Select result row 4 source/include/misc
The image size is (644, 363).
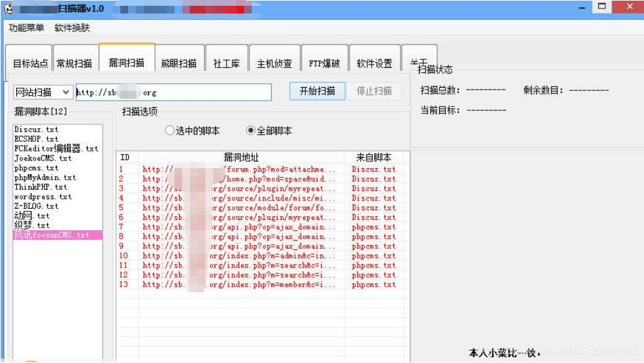pos(263,198)
